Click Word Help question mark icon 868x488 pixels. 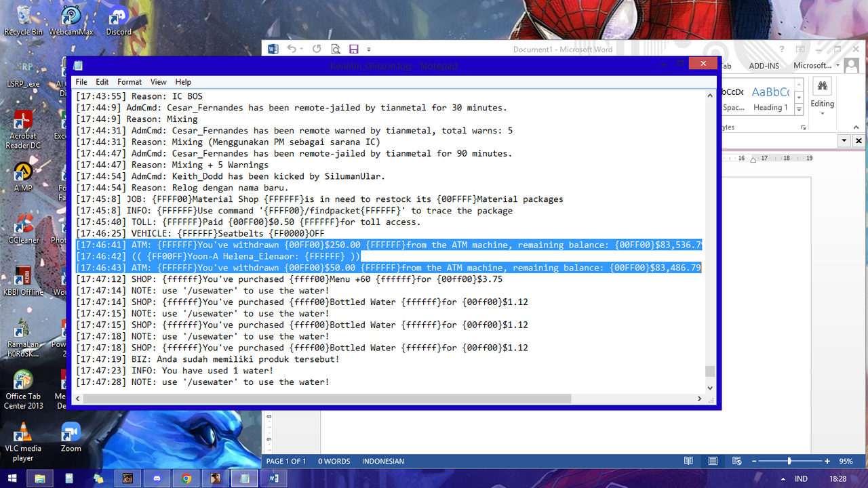click(782, 49)
